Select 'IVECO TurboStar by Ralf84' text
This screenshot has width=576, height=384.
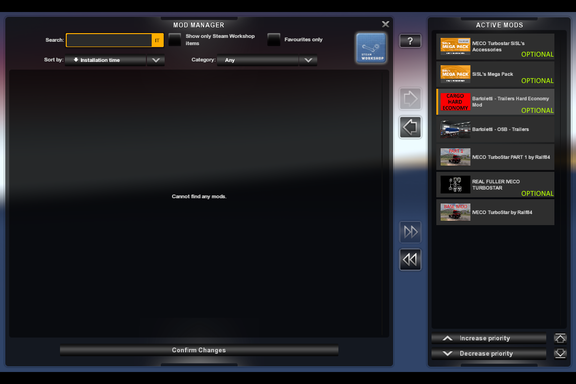click(502, 212)
